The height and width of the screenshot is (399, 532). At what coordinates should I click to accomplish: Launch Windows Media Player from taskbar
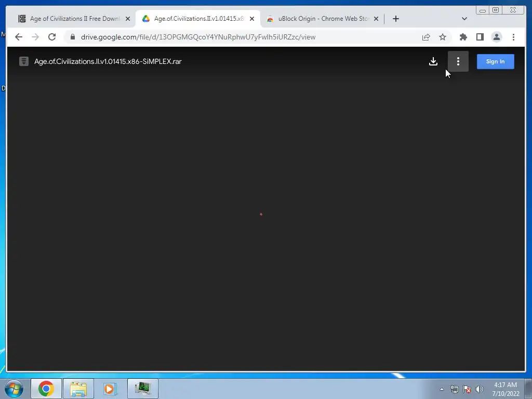coord(110,389)
